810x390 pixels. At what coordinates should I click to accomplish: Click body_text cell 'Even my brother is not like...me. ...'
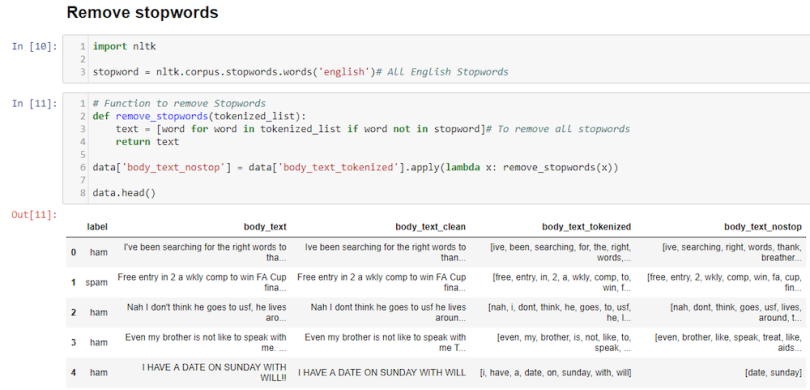click(206, 342)
